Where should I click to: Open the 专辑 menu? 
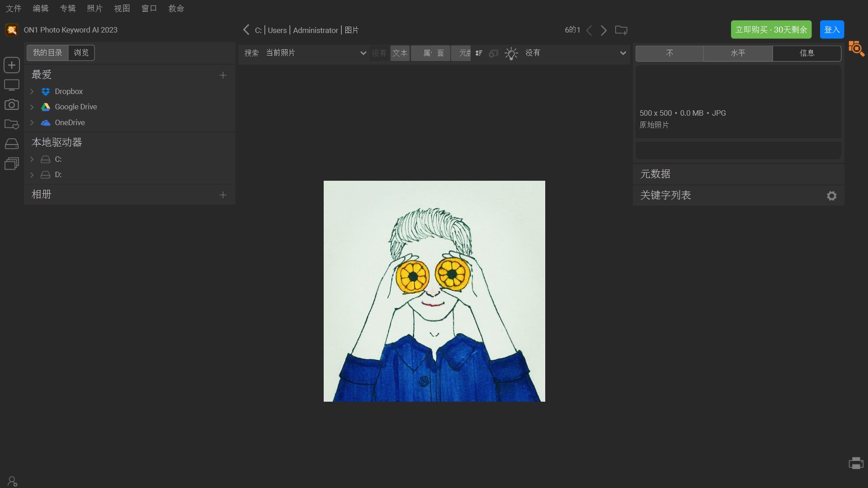[68, 9]
